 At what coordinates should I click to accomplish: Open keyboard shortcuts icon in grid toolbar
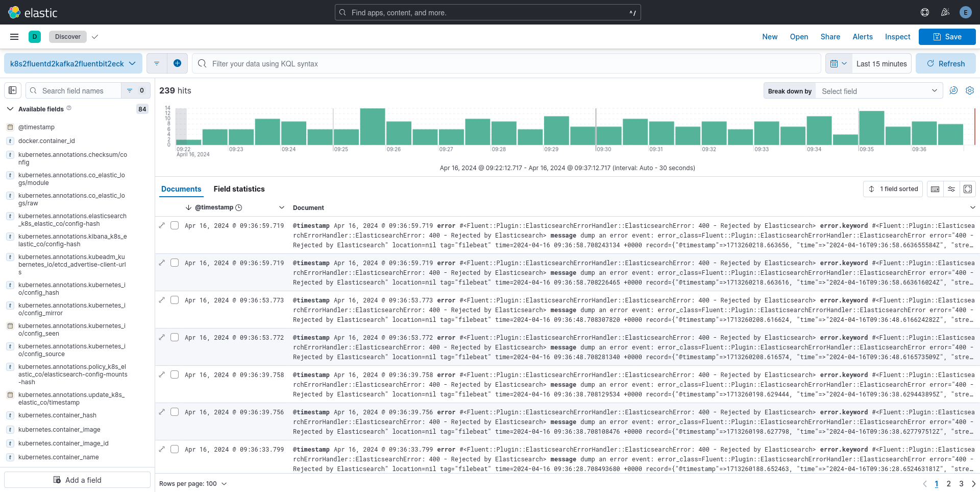click(935, 189)
